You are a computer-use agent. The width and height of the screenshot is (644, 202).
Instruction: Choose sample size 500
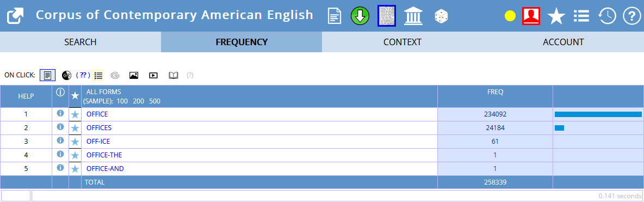pos(155,101)
